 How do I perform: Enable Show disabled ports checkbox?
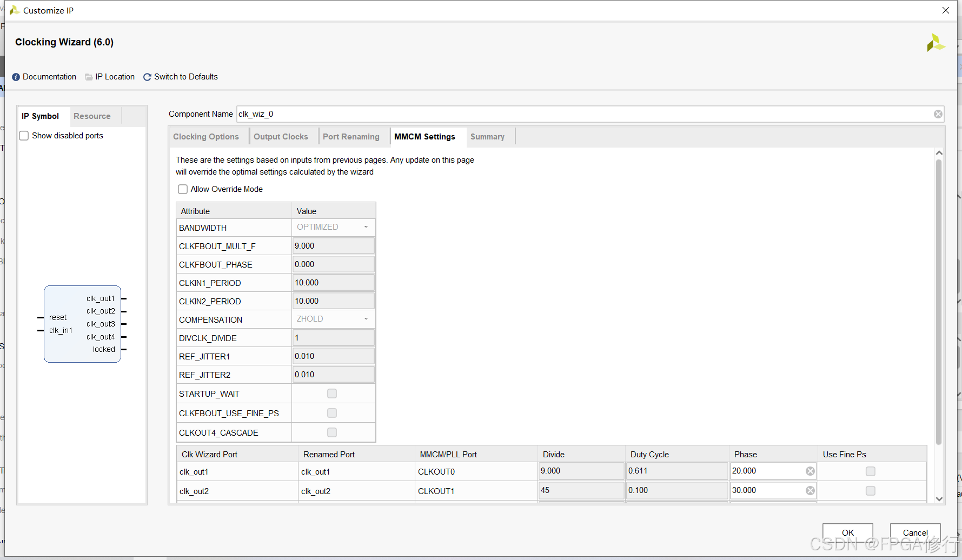[24, 136]
